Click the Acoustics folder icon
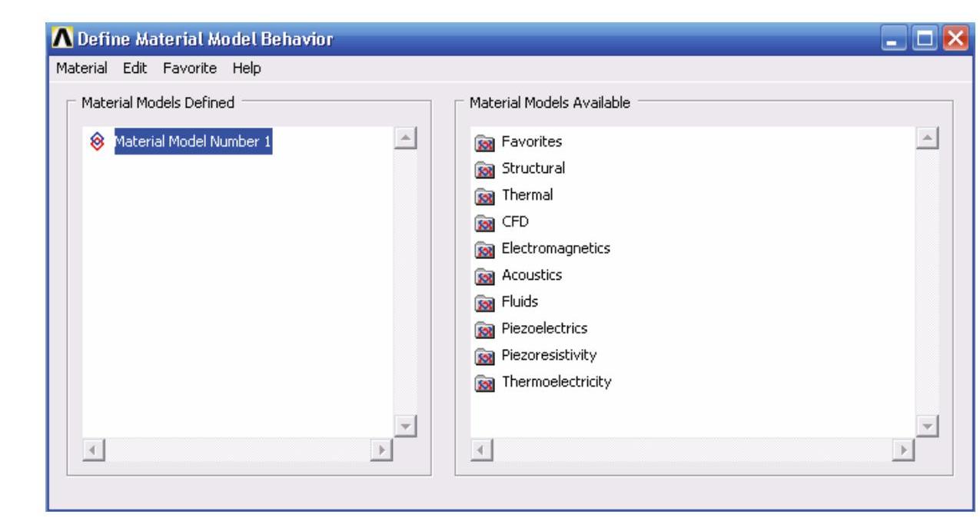Image resolution: width=980 pixels, height=528 pixels. (x=485, y=275)
